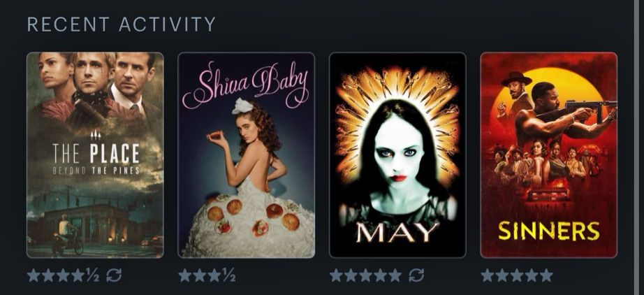Select the May movie poster

tap(397, 155)
